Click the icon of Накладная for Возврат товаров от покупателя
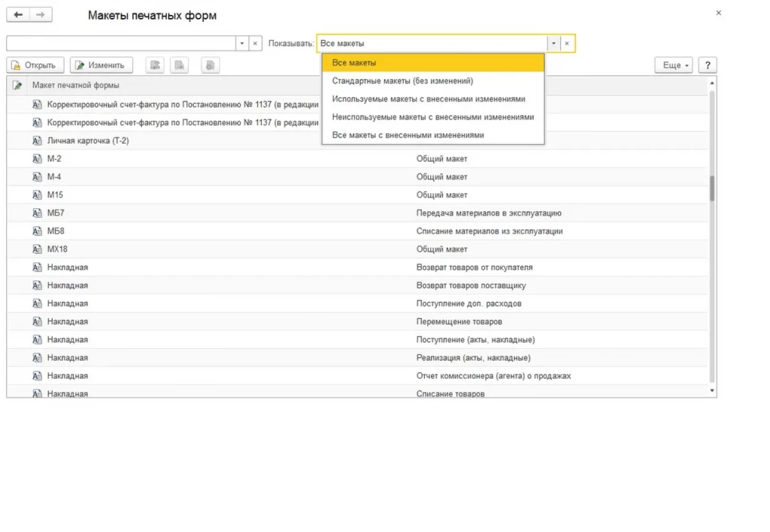This screenshot has height=532, width=770. 37,268
